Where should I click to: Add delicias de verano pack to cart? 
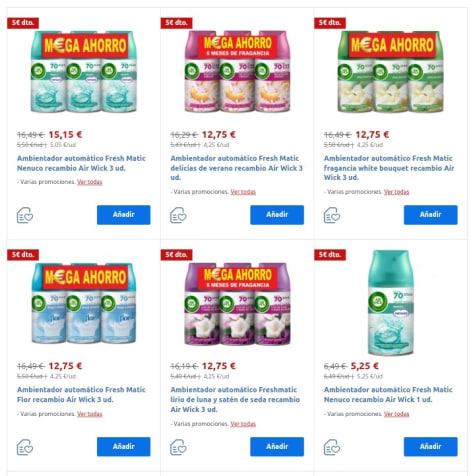click(x=277, y=215)
